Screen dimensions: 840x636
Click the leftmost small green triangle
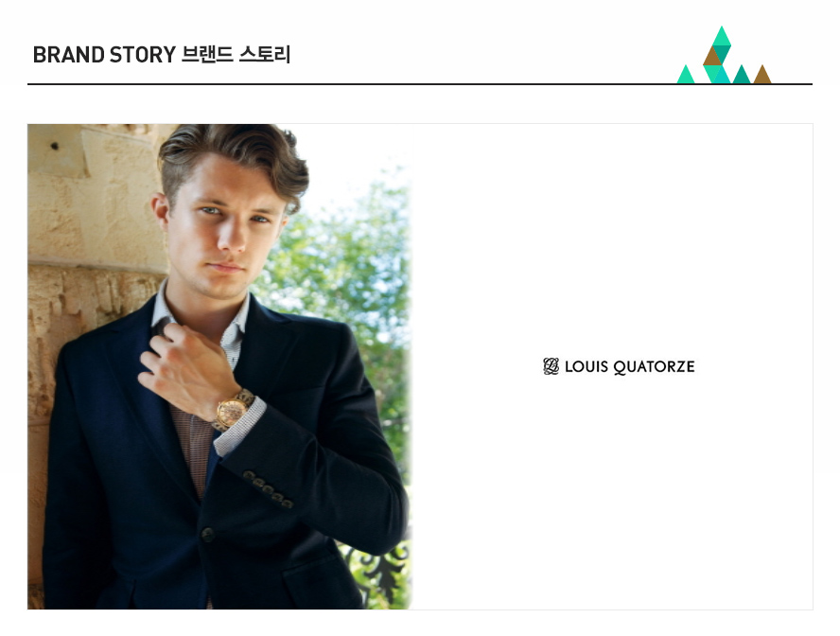coord(686,75)
